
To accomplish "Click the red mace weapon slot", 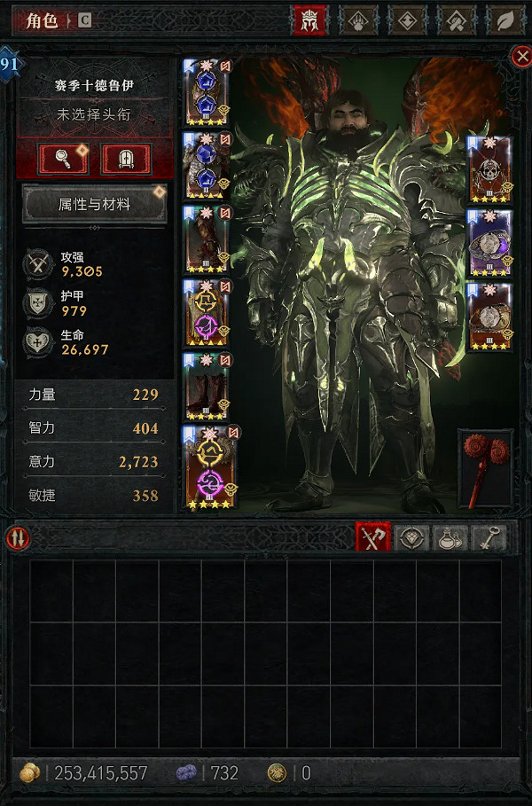I will [x=485, y=469].
